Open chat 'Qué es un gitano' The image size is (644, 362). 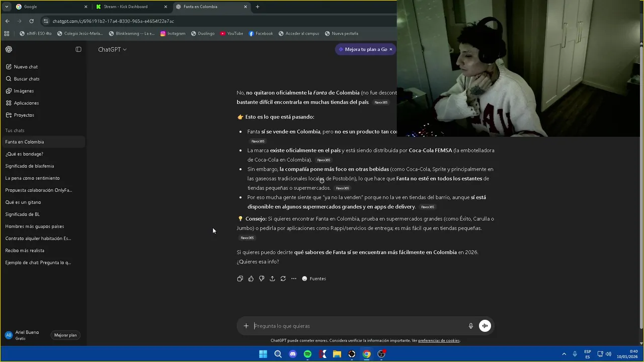(43, 202)
